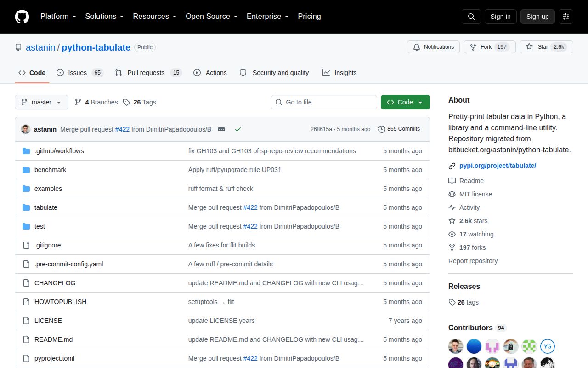This screenshot has width=588, height=368.
Task: Open the CHANGELOG file
Action: tap(55, 283)
